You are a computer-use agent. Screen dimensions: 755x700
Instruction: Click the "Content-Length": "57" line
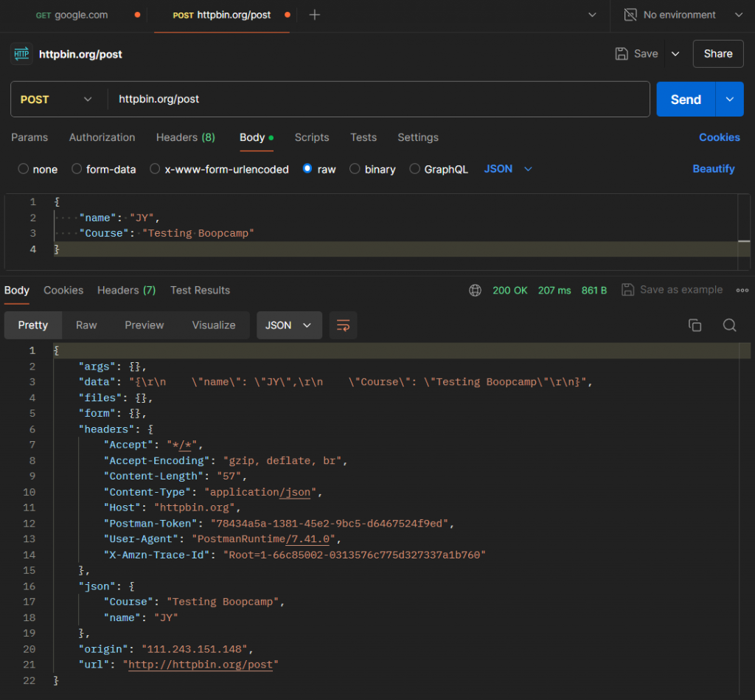[175, 477]
